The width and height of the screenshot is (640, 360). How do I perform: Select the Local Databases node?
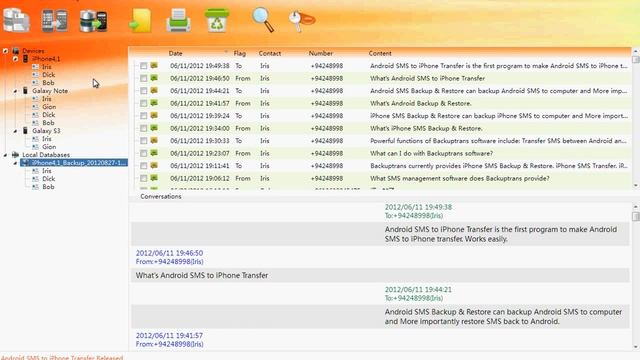[x=46, y=155]
